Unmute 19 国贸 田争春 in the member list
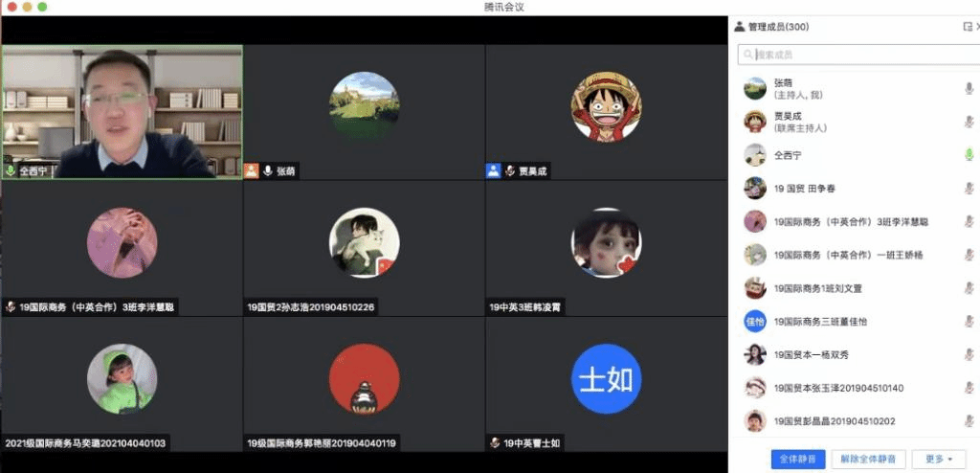The height and width of the screenshot is (473, 980). [968, 189]
